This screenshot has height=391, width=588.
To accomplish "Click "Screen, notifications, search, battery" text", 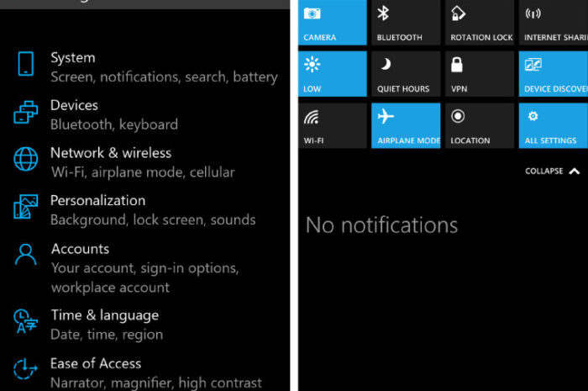I will click(x=165, y=77).
